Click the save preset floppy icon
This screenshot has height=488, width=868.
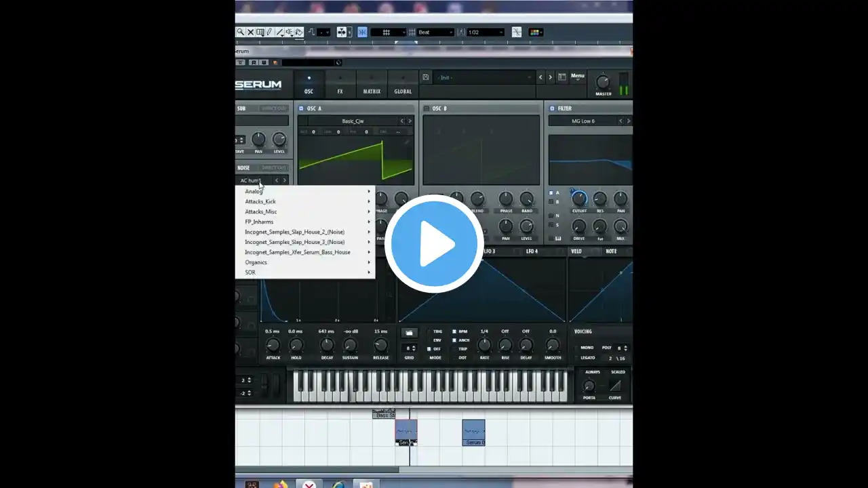[425, 77]
